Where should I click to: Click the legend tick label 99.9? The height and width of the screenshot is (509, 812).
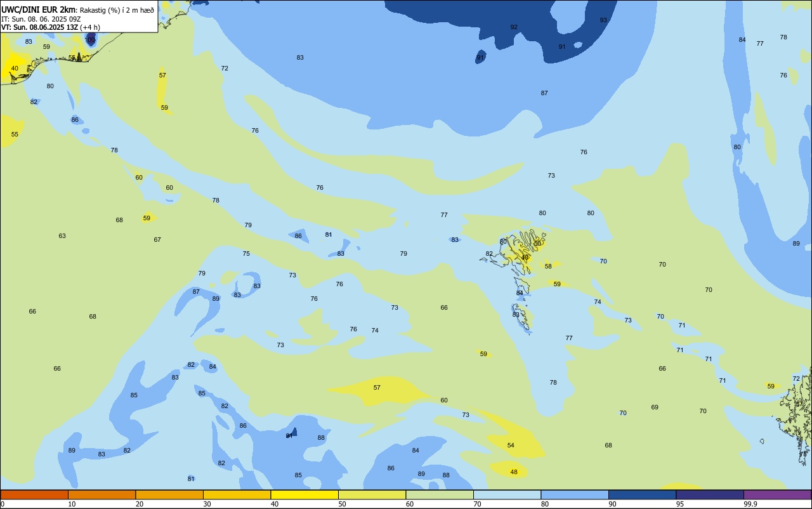tap(750, 504)
